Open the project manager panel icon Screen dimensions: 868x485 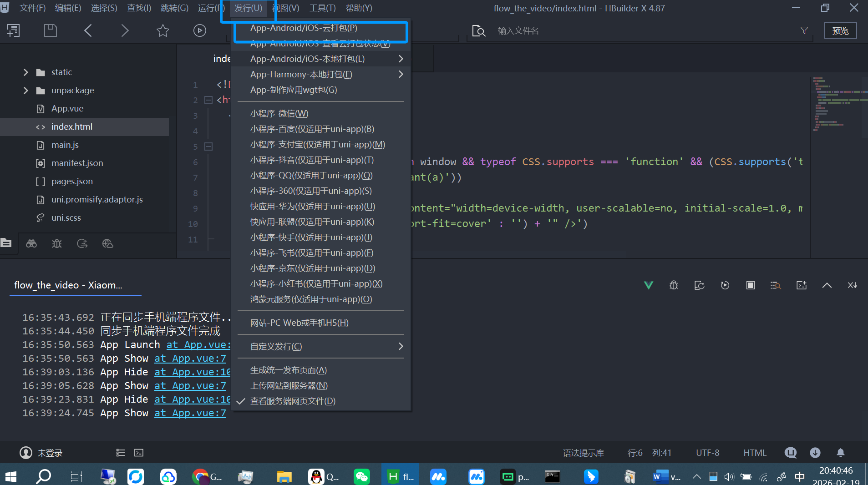pyautogui.click(x=6, y=243)
